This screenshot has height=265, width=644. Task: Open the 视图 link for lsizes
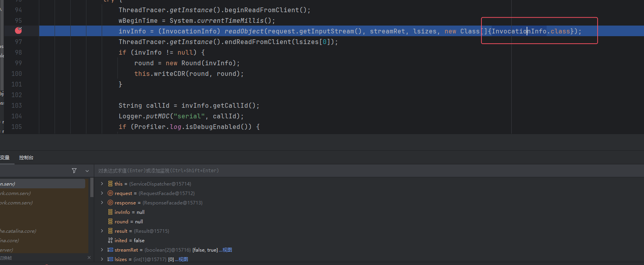pos(183,259)
